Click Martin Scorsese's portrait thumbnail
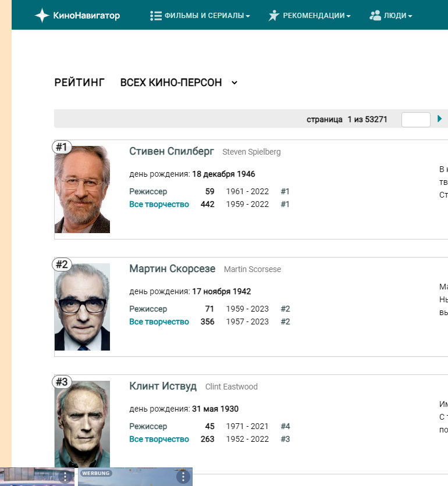448x486 pixels. [82, 307]
